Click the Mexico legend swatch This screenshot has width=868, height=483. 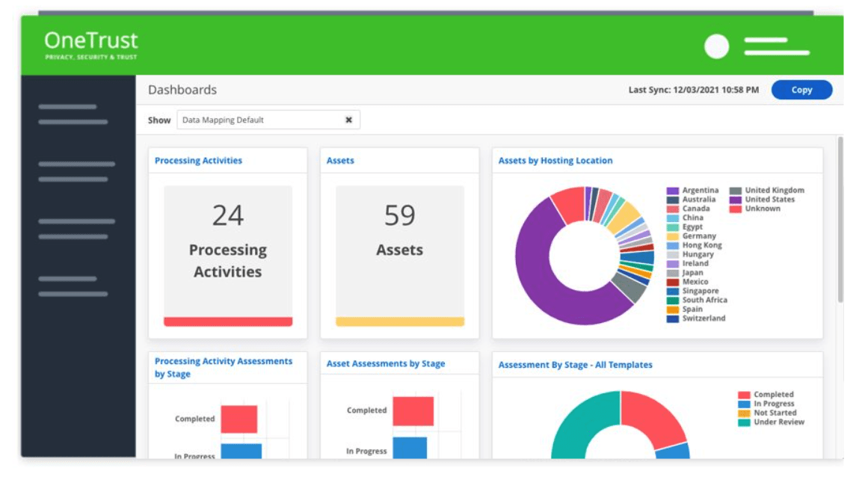tap(673, 282)
